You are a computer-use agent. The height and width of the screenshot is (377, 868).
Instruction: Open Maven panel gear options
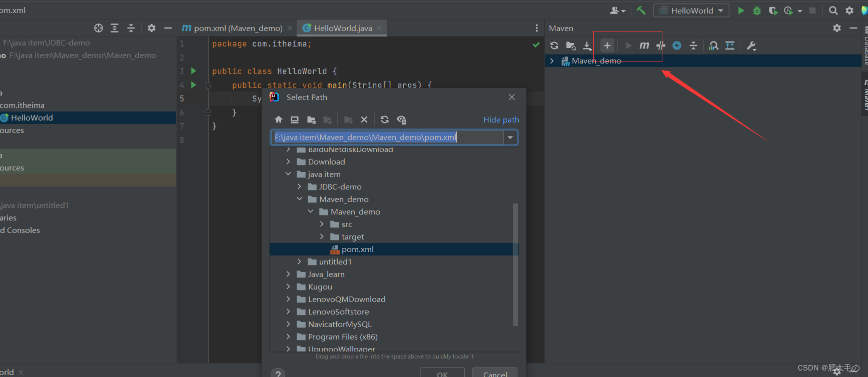coord(837,28)
